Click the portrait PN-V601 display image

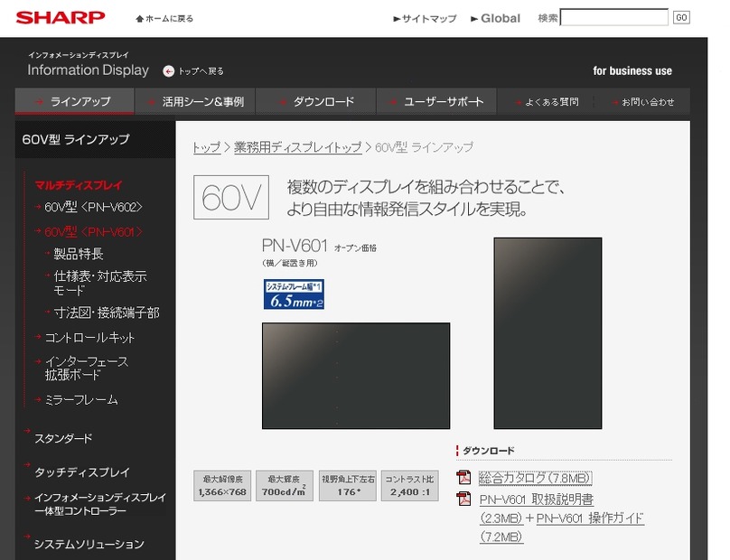tap(548, 333)
